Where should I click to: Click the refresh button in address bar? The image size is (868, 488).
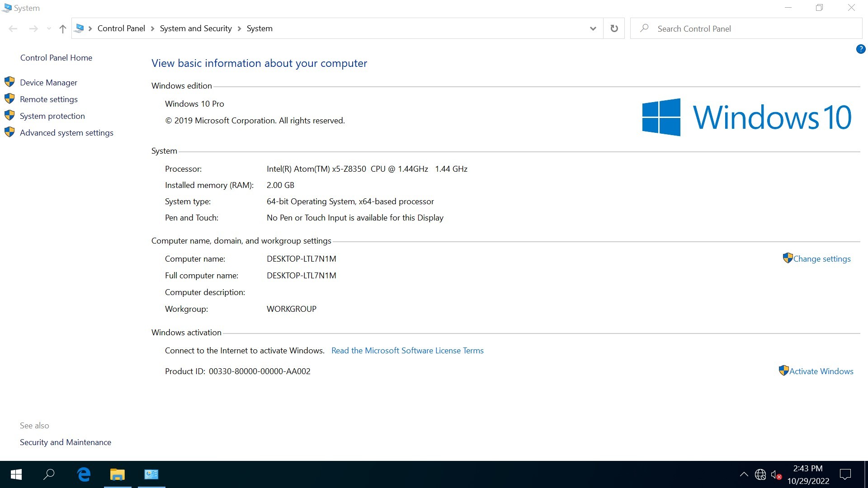614,28
